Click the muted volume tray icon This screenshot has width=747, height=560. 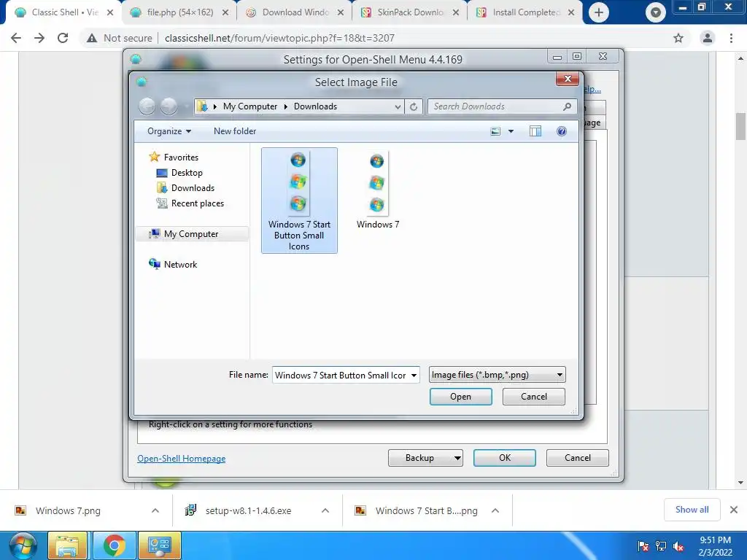coord(678,547)
